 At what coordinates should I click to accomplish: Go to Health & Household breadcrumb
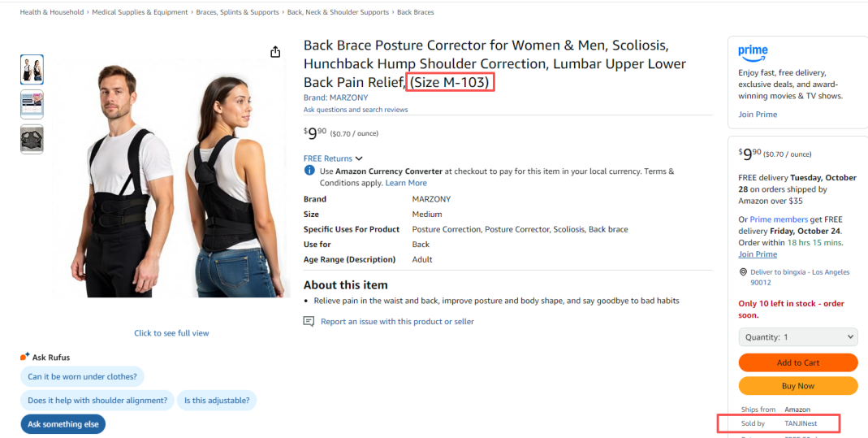52,12
